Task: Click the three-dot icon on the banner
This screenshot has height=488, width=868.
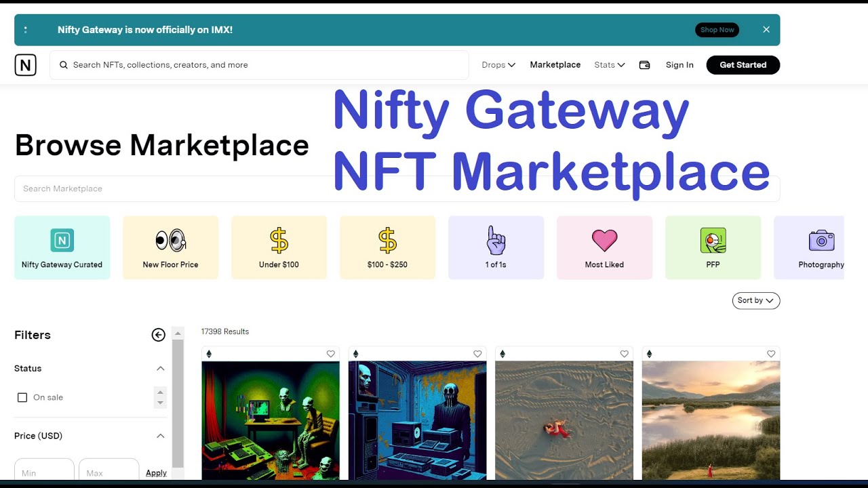Action: [x=25, y=30]
